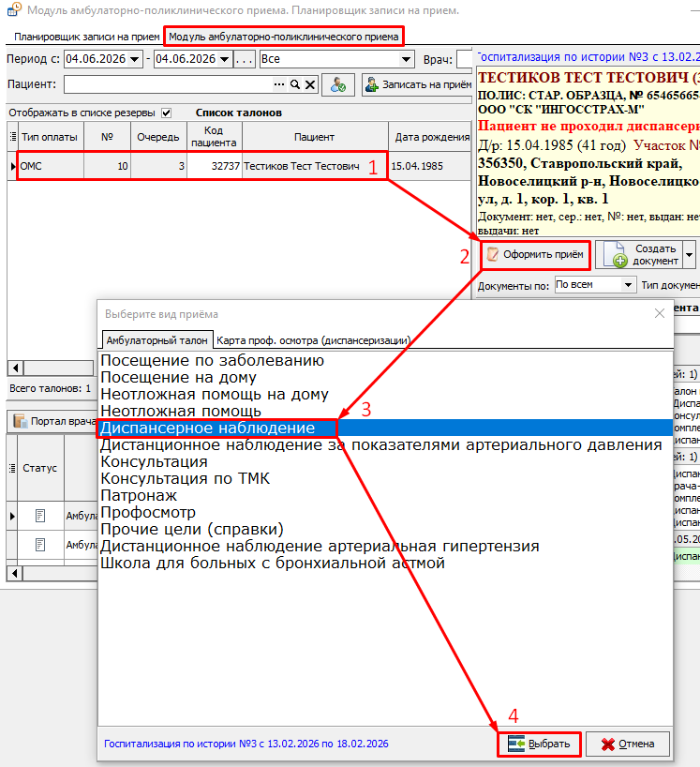Sort by Код пациента column header

pos(214,137)
